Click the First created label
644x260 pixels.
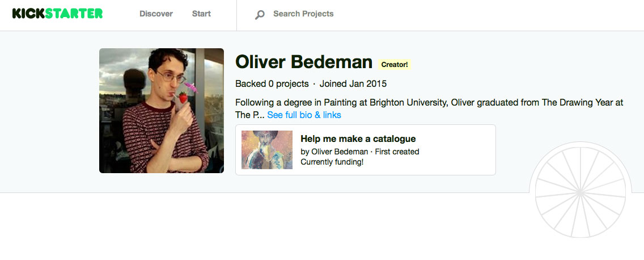[397, 152]
